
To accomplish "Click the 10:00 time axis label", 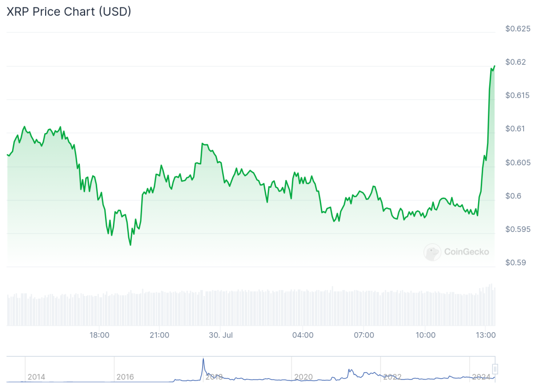I will click(425, 335).
